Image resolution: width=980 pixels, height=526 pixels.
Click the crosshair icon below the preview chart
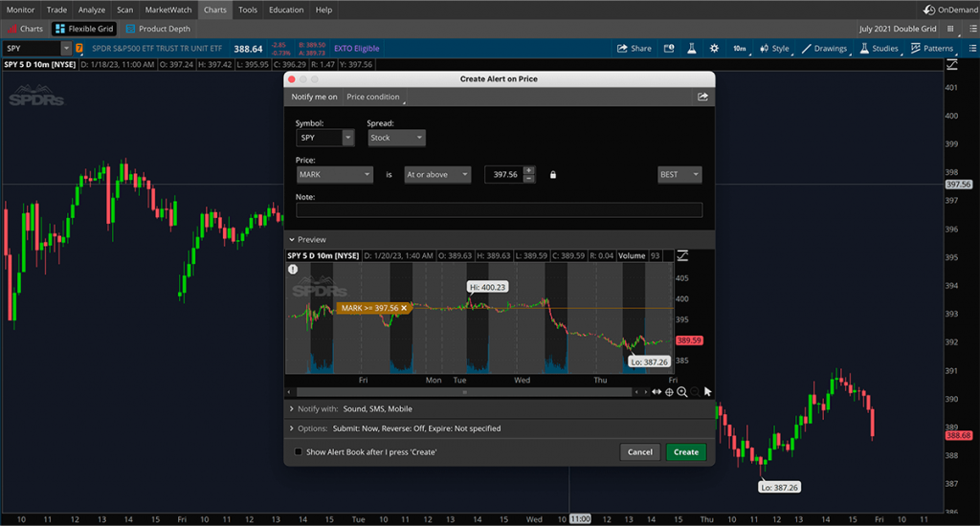point(669,392)
